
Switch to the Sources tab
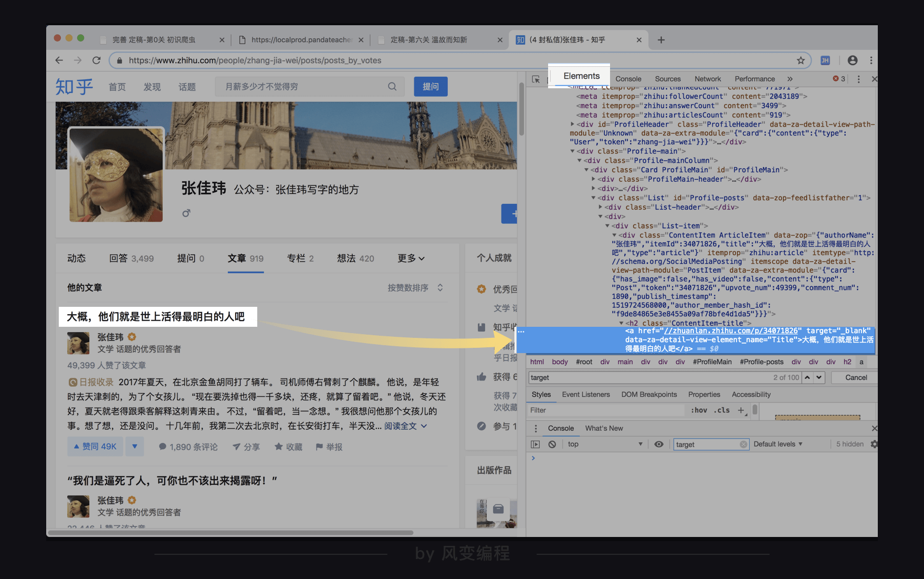tap(668, 79)
